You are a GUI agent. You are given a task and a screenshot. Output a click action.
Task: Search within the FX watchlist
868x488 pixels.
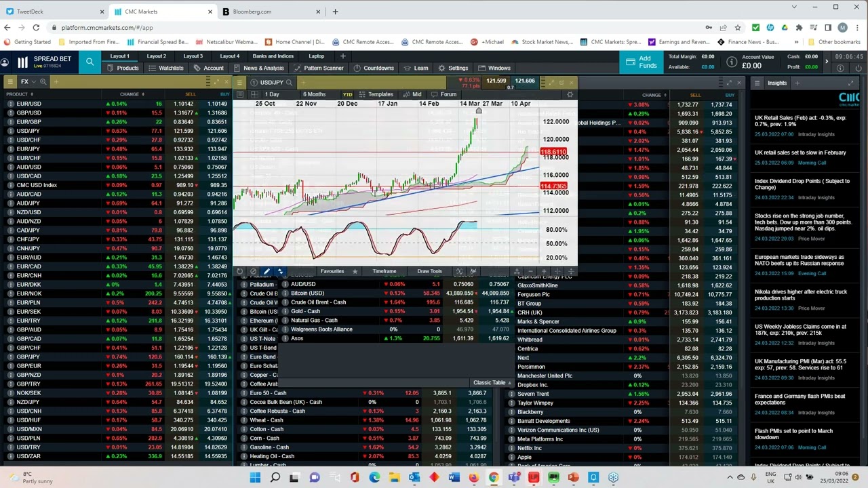(x=43, y=82)
